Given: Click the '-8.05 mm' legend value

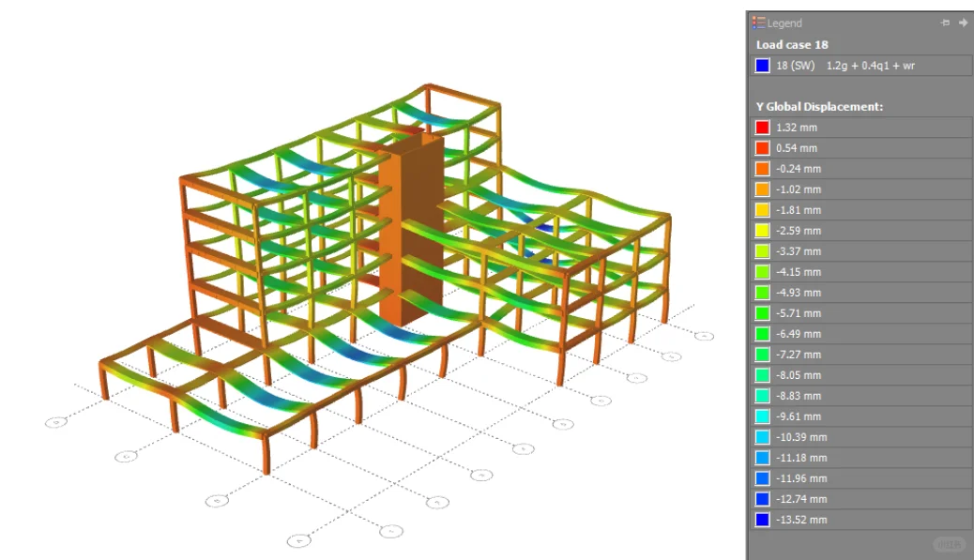Looking at the screenshot, I should tap(799, 375).
